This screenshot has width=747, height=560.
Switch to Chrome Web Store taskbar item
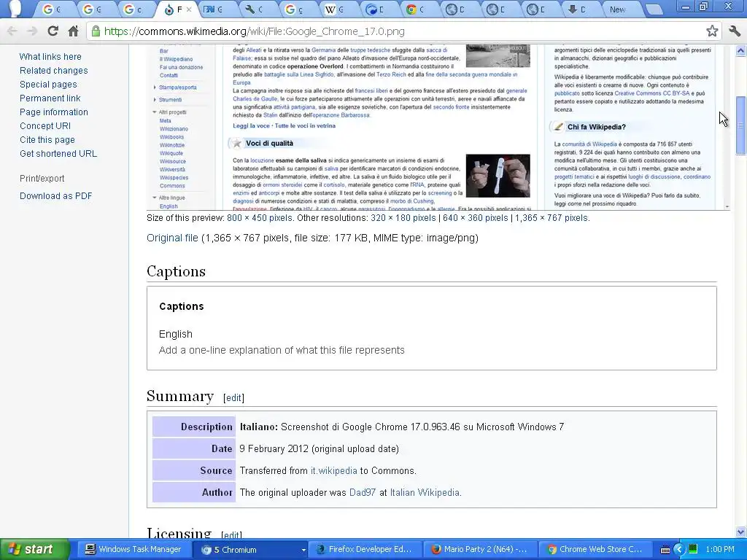pos(595,550)
